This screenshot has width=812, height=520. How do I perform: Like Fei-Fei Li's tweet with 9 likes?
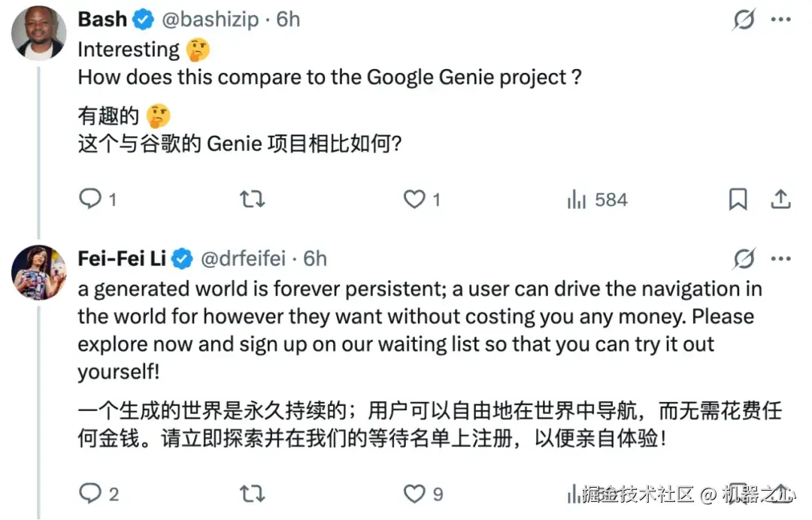coord(423,494)
